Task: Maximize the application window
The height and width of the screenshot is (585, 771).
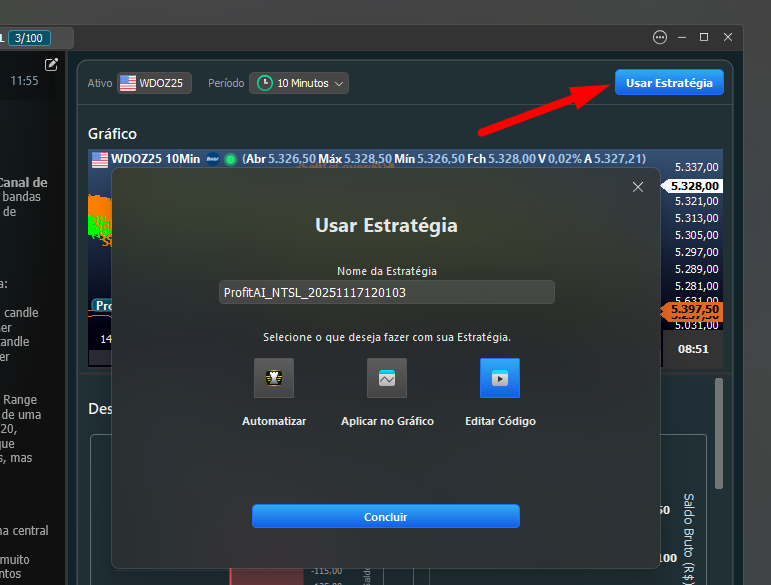Action: click(704, 37)
